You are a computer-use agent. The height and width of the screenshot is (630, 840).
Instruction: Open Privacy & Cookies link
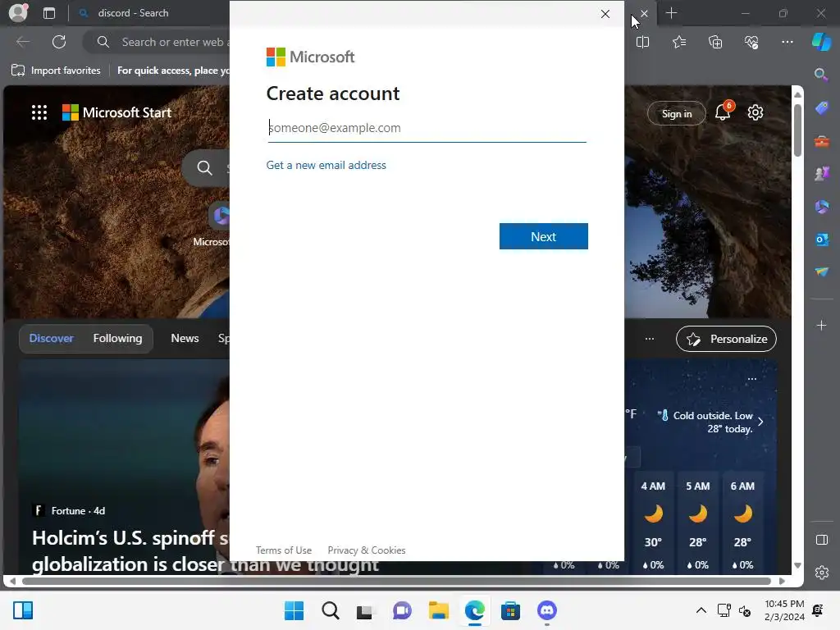[x=367, y=550]
